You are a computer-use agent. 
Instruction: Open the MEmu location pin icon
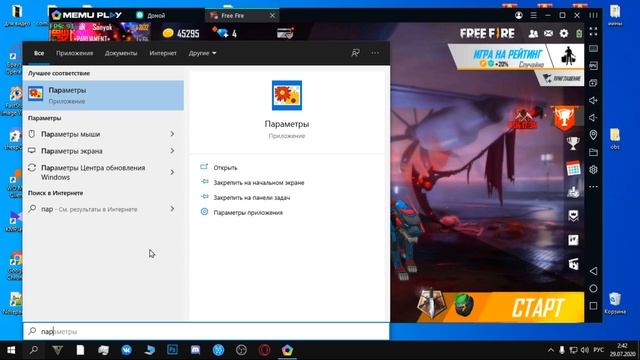[x=593, y=135]
